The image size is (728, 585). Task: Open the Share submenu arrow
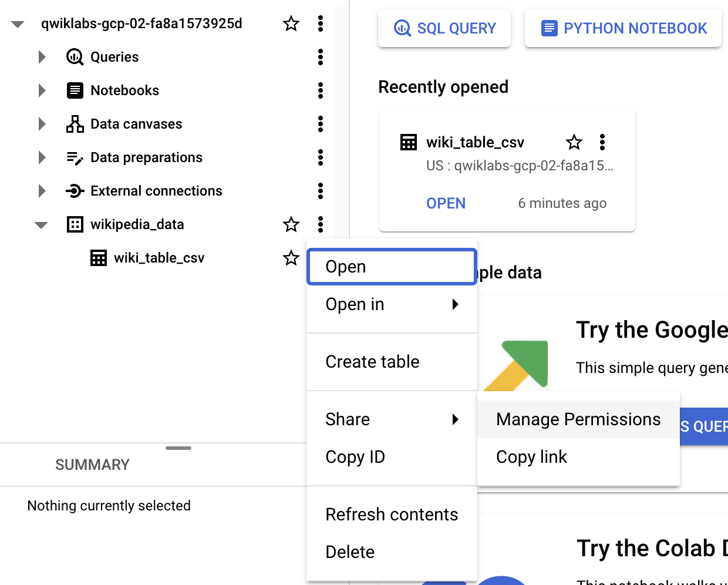tap(456, 419)
